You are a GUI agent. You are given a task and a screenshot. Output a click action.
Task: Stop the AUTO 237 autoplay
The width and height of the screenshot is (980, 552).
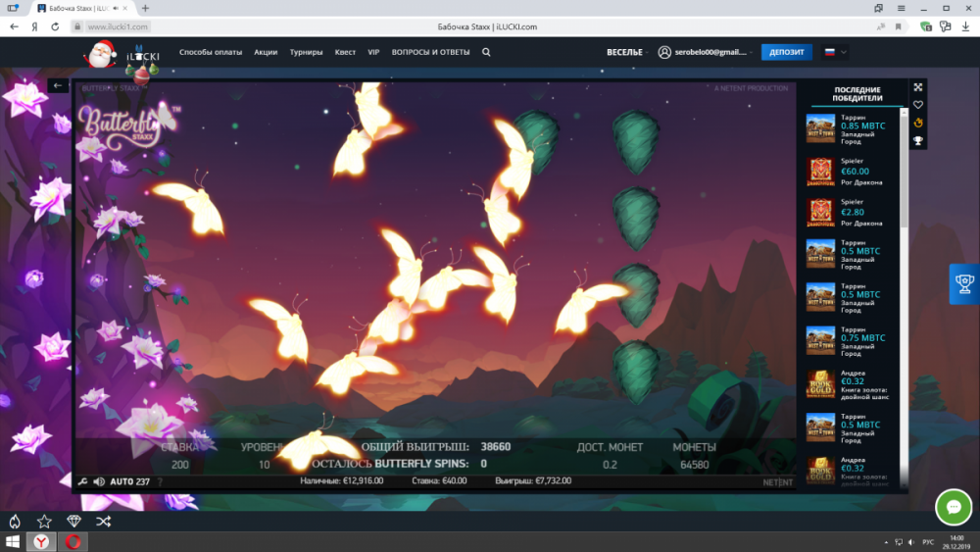(x=129, y=481)
